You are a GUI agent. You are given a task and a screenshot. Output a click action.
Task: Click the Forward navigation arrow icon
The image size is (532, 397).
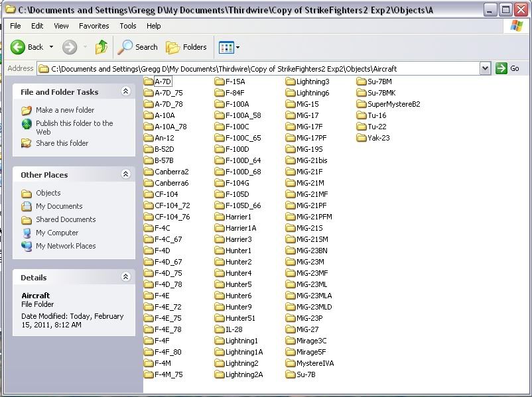coord(70,47)
